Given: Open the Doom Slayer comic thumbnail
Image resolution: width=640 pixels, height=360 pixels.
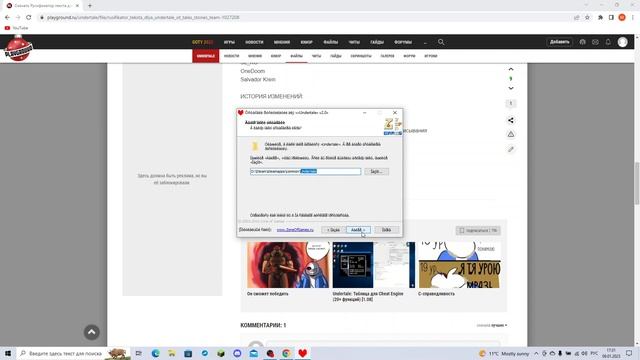Looking at the screenshot, I should [x=288, y=265].
